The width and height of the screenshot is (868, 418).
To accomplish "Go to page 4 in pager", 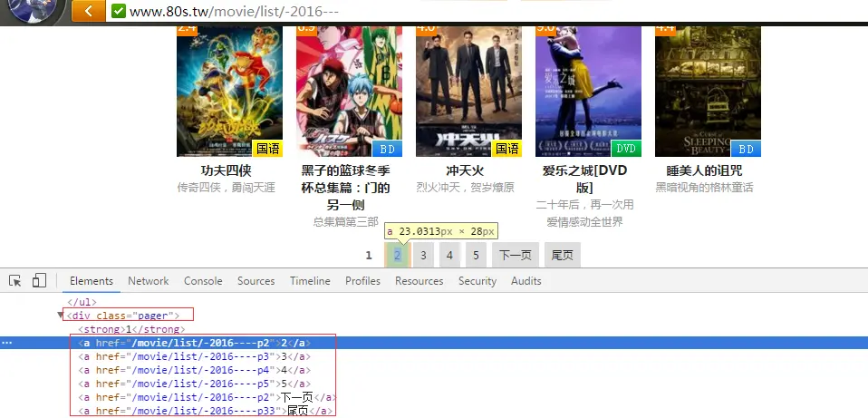I will pyautogui.click(x=449, y=255).
